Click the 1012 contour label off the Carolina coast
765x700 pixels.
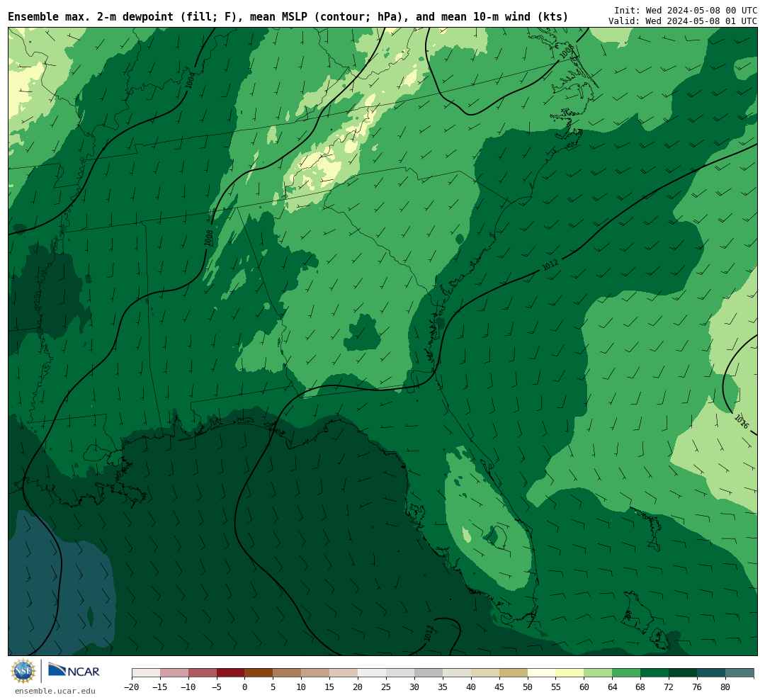550,264
